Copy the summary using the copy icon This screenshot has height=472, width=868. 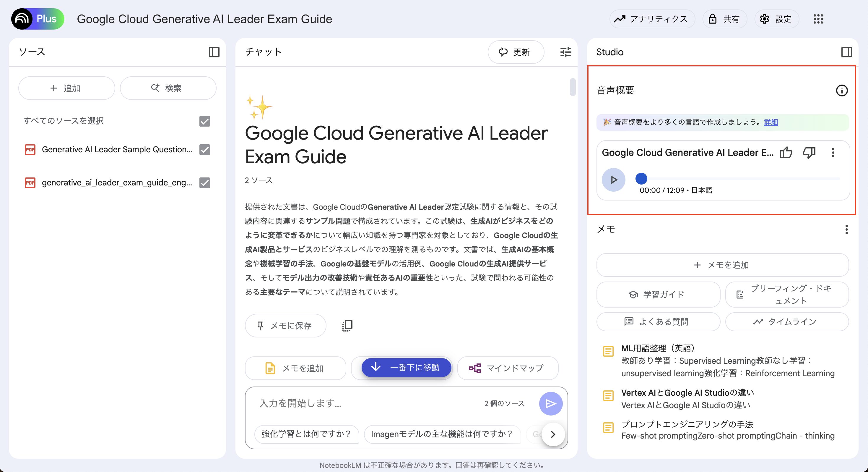[347, 325]
